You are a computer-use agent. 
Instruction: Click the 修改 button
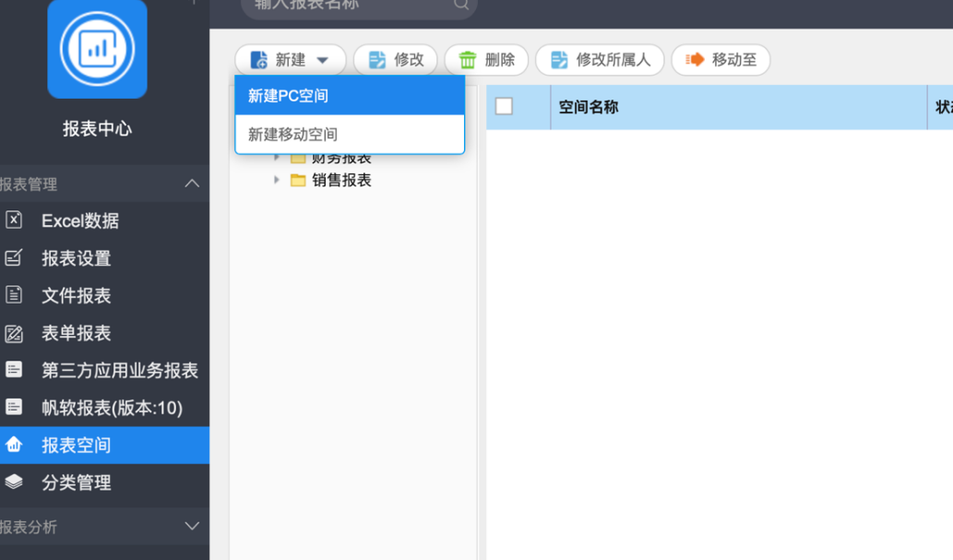396,60
